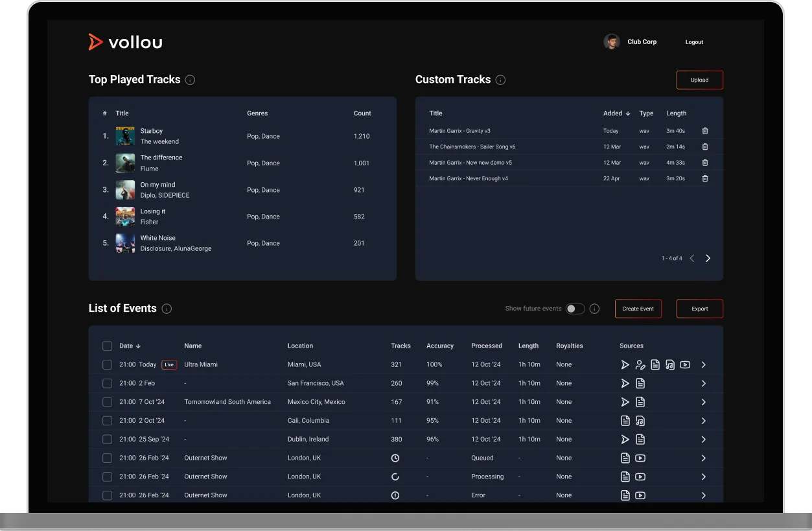This screenshot has width=812, height=531.
Task: Delete The Chainsmokers - Sailer Song v6 track
Action: coord(705,147)
